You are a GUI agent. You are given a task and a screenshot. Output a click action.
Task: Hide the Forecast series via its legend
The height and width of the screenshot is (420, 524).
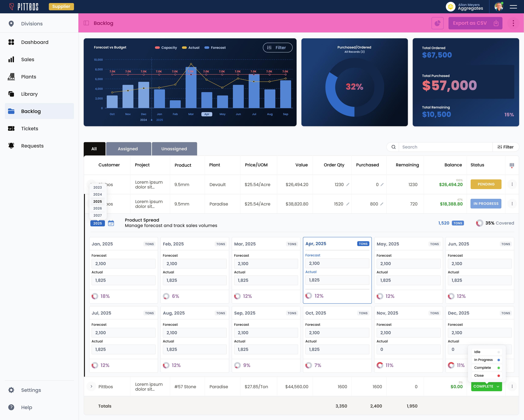click(215, 48)
